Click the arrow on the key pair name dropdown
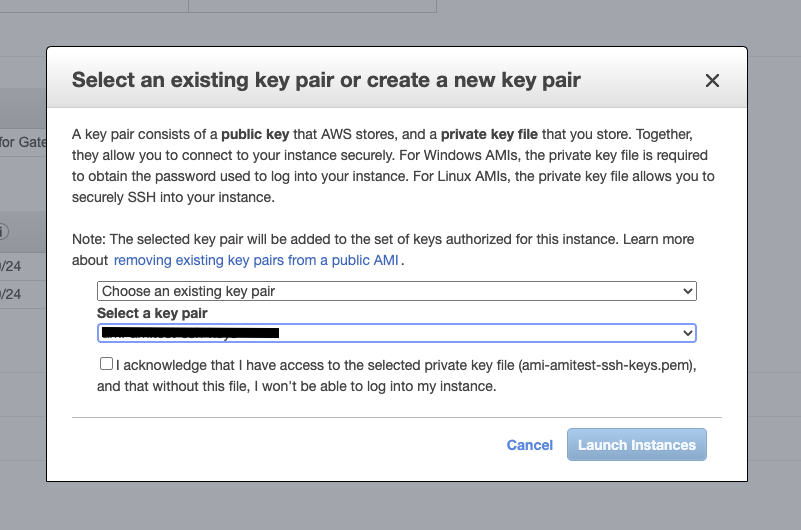This screenshot has width=801, height=530. point(687,333)
